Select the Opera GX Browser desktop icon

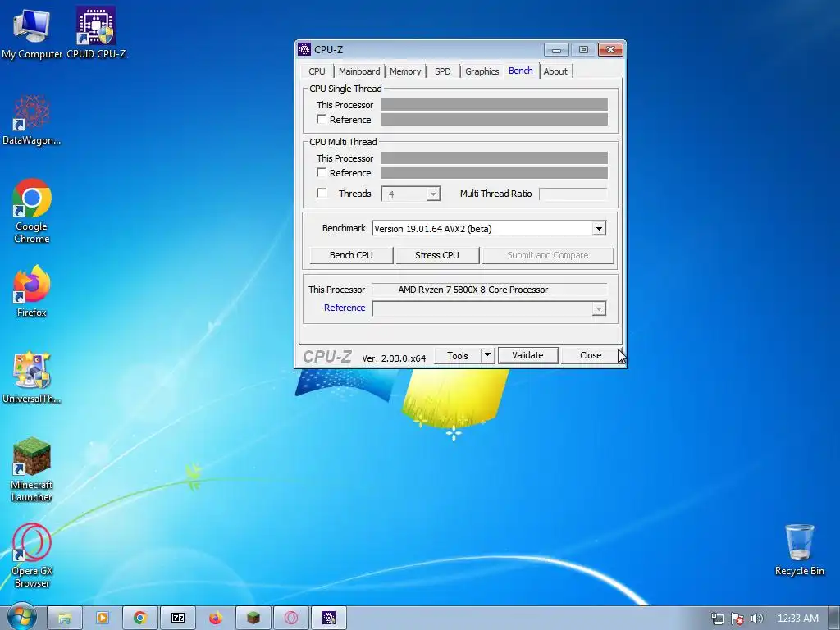pyautogui.click(x=32, y=555)
